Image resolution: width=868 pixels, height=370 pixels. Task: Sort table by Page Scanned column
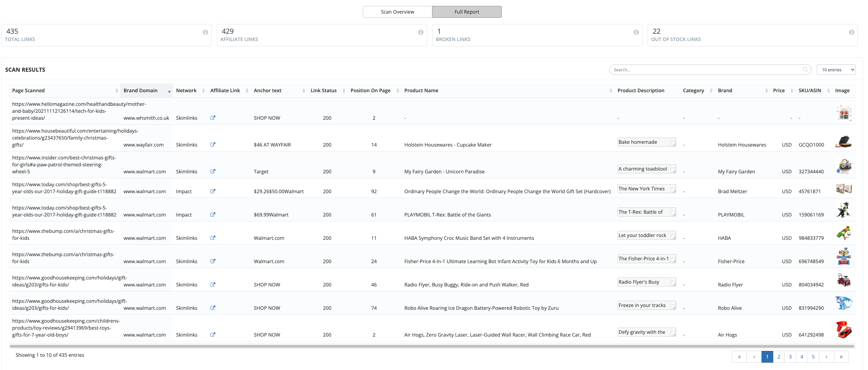tap(64, 90)
